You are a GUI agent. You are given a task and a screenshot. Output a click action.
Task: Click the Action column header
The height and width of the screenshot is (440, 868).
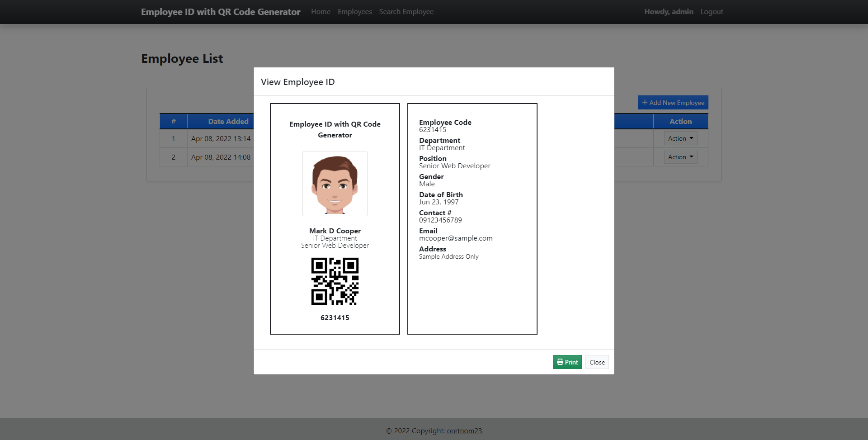pyautogui.click(x=680, y=121)
